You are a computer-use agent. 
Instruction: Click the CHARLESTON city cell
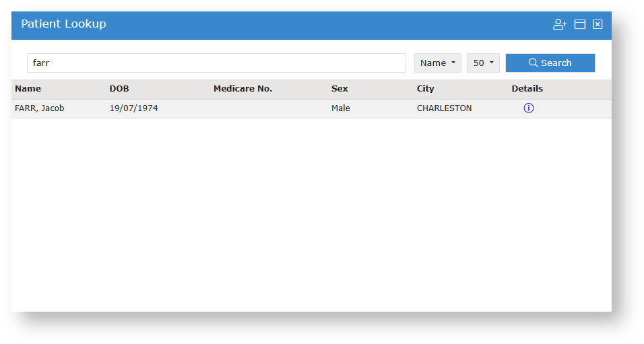pyautogui.click(x=444, y=108)
